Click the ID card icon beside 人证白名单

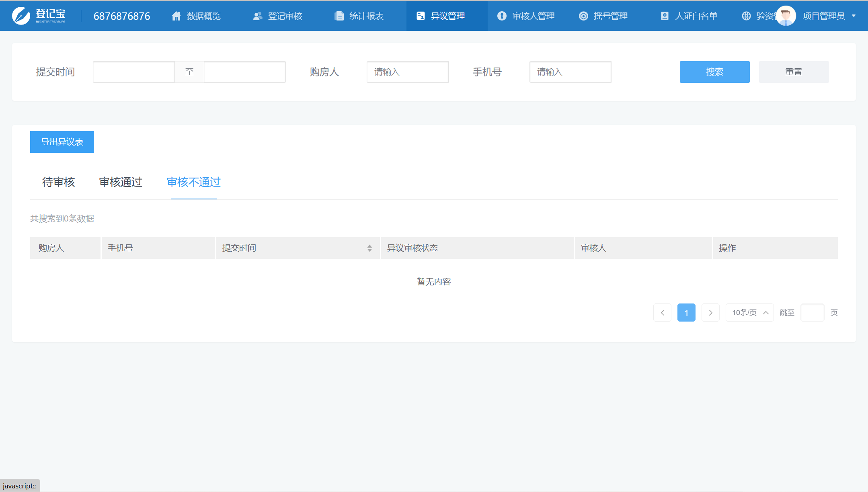click(665, 16)
